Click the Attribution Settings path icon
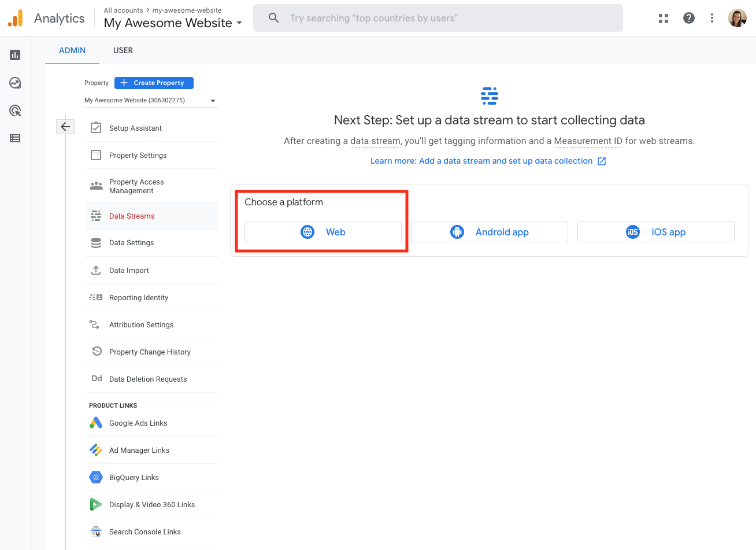The width and height of the screenshot is (756, 550). click(95, 324)
